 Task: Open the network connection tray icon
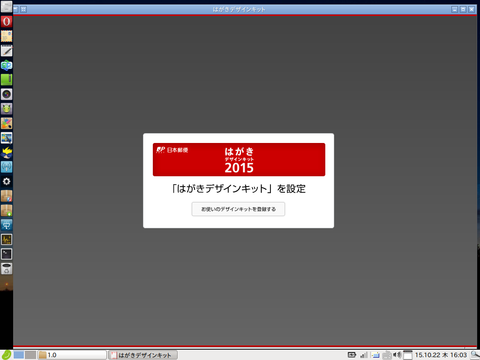(376, 355)
